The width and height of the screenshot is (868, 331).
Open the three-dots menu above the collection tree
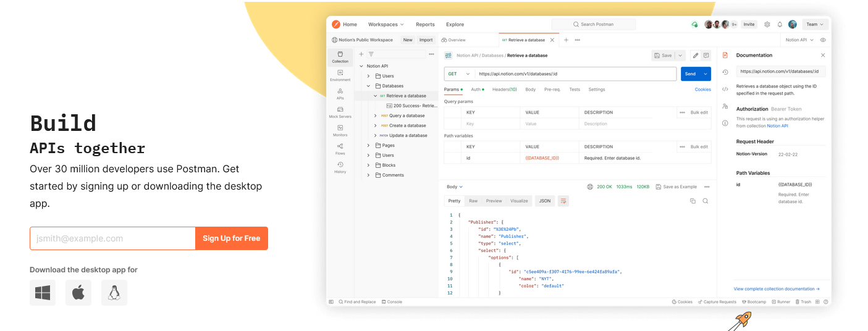coord(431,54)
